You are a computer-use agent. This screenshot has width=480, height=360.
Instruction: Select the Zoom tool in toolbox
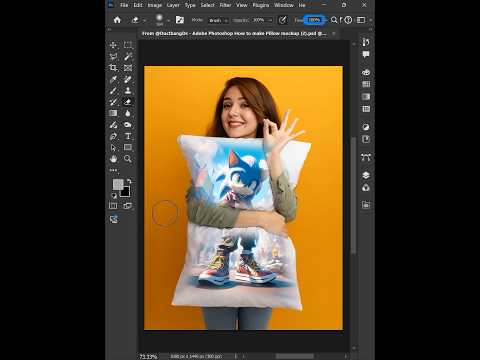[x=128, y=159]
